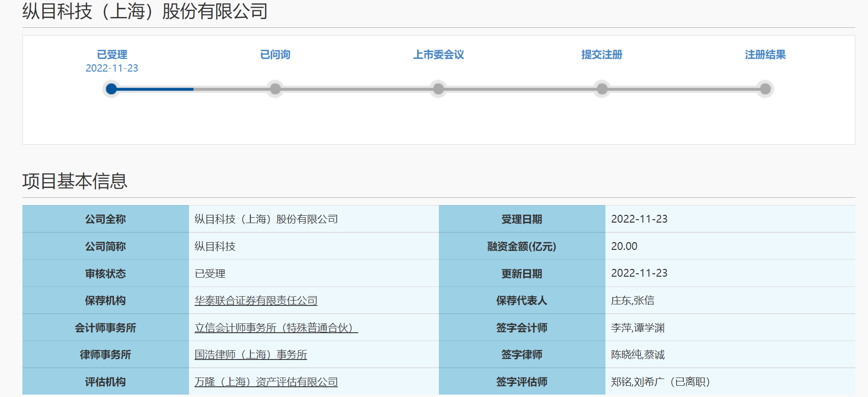Click the 提交注册 stage label

coord(602,55)
